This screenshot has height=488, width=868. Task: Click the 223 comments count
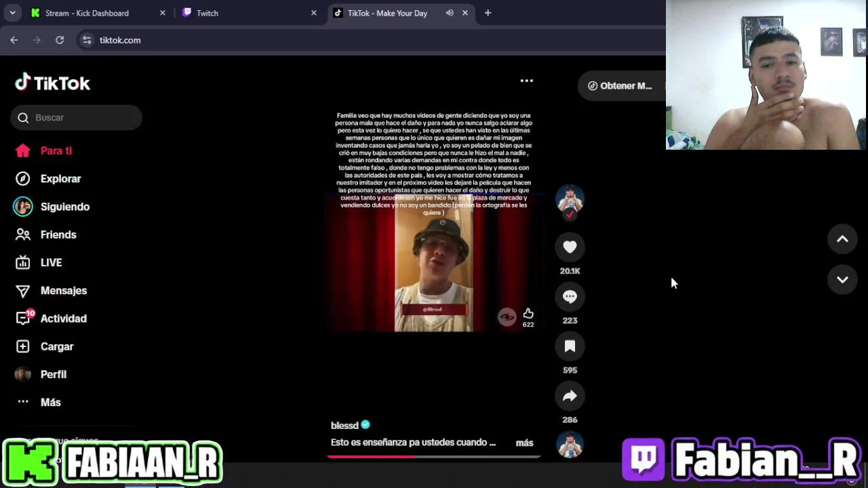[x=570, y=321]
